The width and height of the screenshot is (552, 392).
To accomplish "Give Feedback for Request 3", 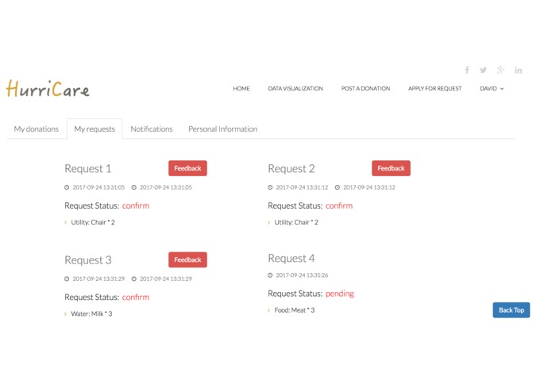I will (187, 259).
